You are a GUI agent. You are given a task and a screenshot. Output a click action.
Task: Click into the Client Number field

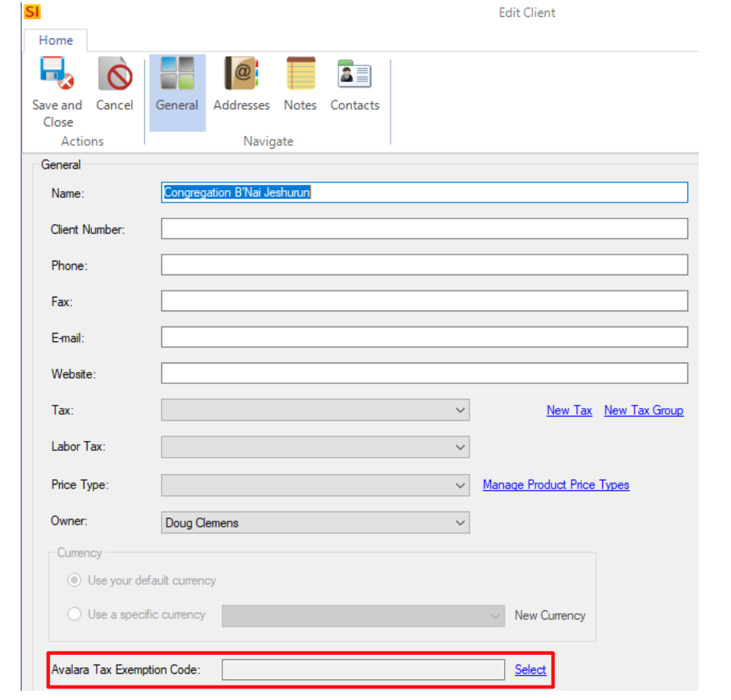point(424,228)
